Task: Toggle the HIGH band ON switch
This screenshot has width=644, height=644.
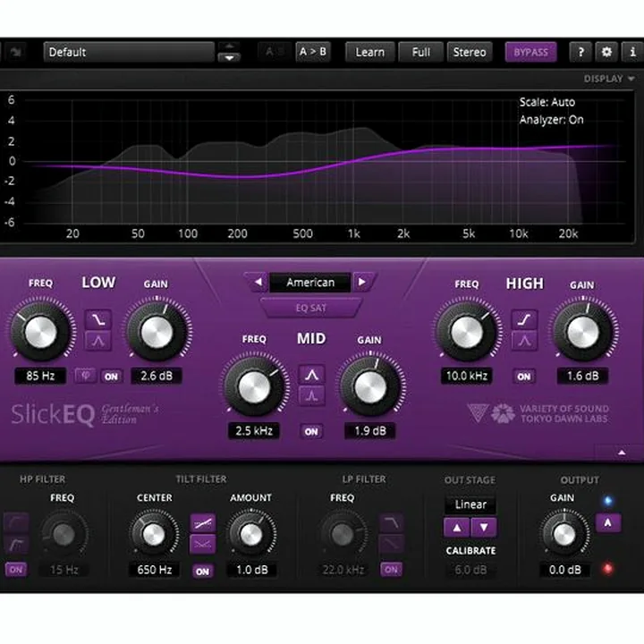Action: [523, 377]
